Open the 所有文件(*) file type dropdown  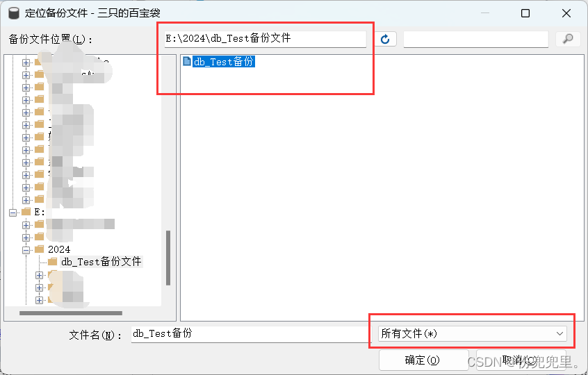click(473, 333)
